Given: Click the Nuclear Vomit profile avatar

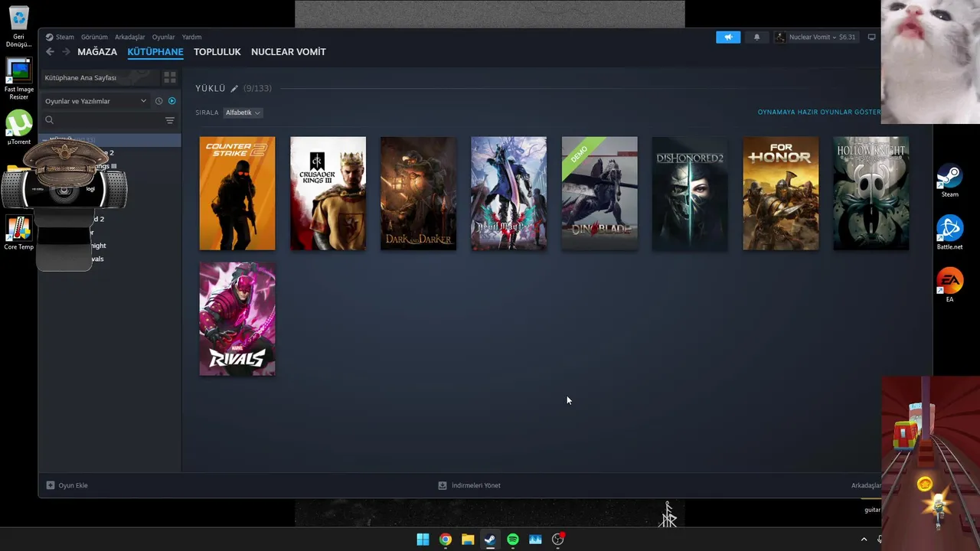Looking at the screenshot, I should [x=780, y=37].
